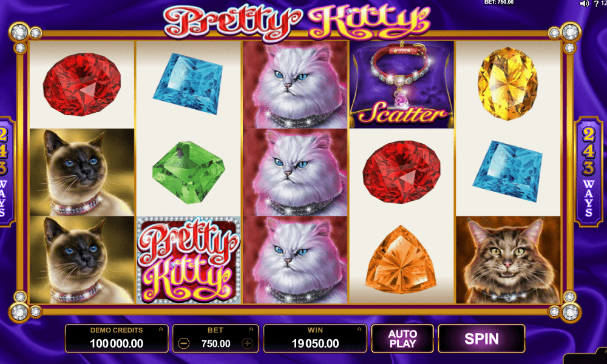Screen dimensions: 607x364
Task: Expand the Demo Credits panel chevron
Action: (161, 329)
